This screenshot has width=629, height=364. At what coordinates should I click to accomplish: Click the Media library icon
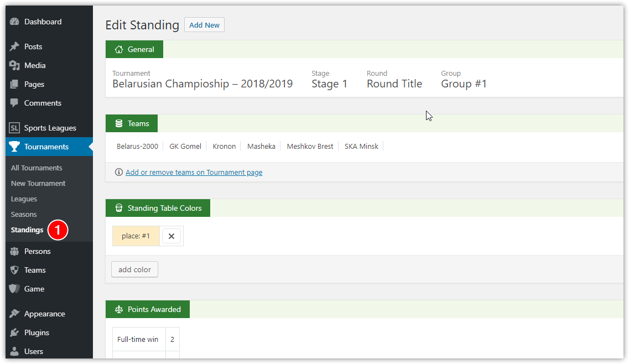(15, 66)
